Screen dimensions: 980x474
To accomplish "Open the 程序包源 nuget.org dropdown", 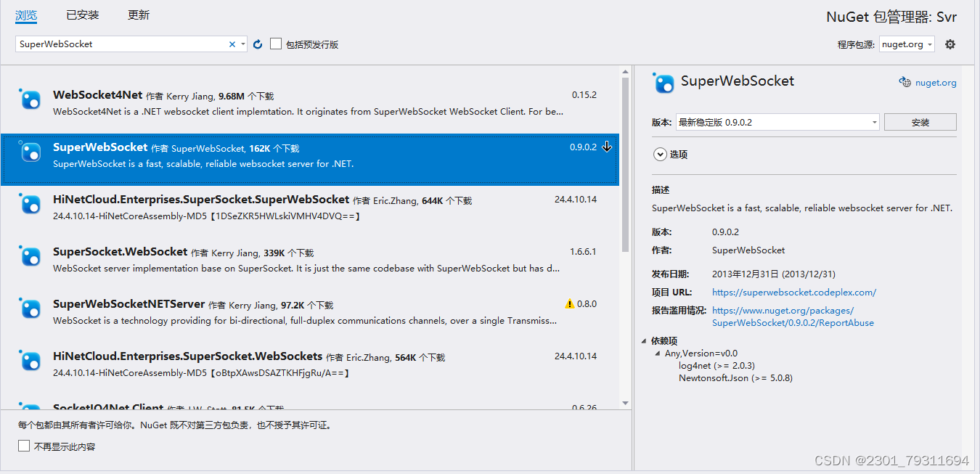I will [907, 44].
